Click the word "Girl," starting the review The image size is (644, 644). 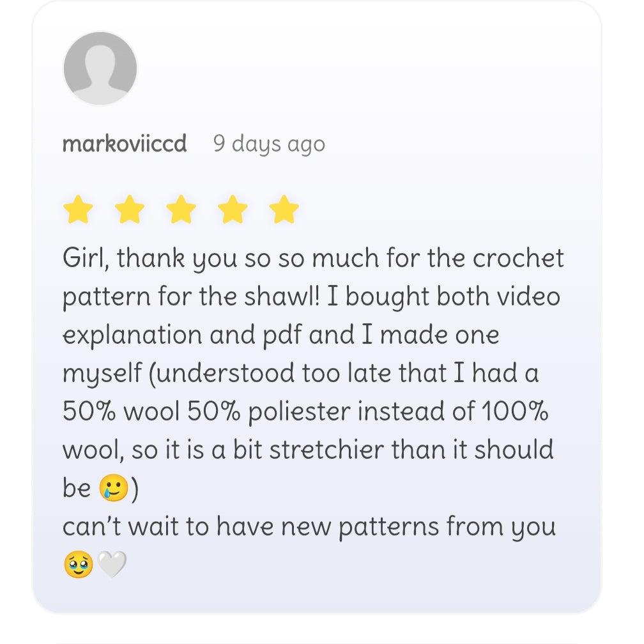point(86,259)
